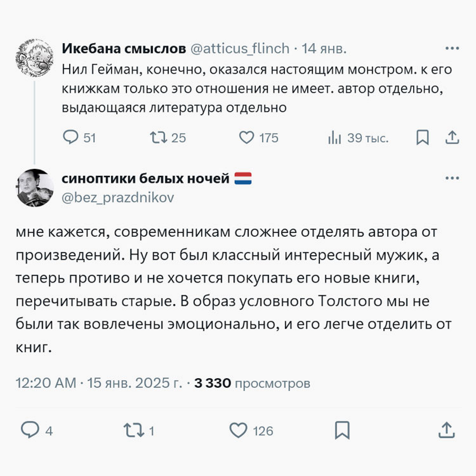Viewport: 476px width, 476px height.
Task: Bookmark the main tweet at the bottom
Action: (342, 431)
